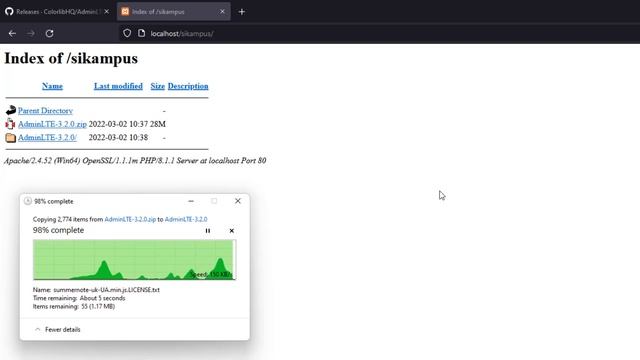
Task: Open source AdminLTE-3.2.0.zip link in copy dialog
Action: click(x=130, y=219)
